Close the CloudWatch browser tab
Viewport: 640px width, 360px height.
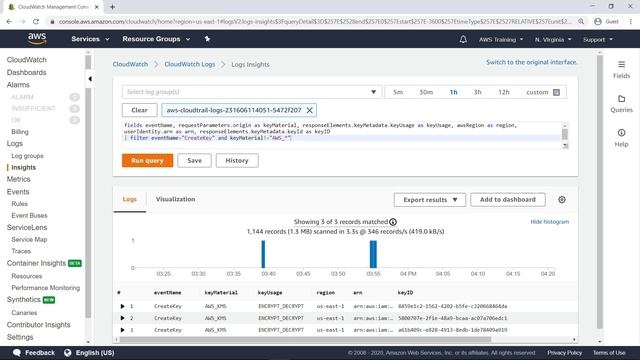pyautogui.click(x=97, y=7)
